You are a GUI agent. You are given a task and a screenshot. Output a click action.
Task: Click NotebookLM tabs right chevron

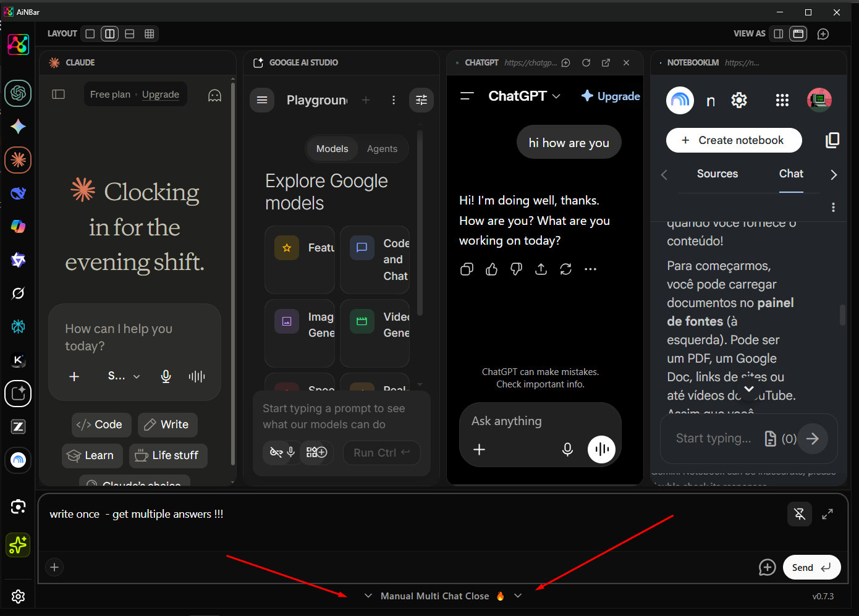(834, 175)
